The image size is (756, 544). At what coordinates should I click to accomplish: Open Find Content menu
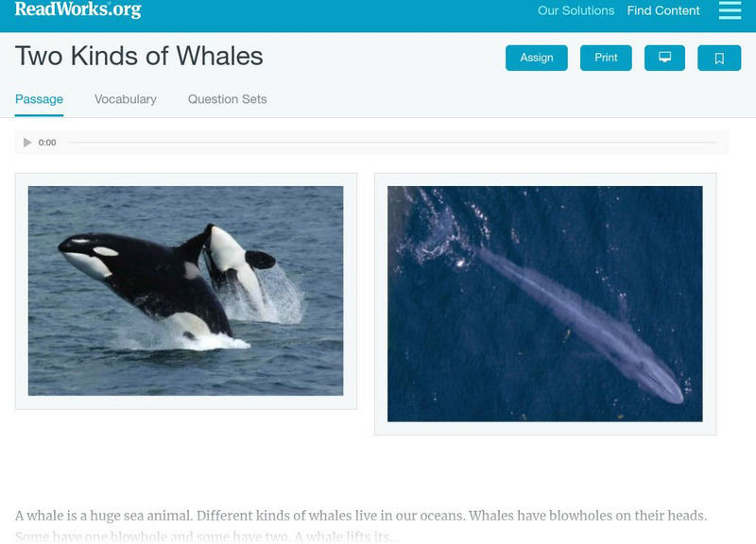click(x=663, y=10)
